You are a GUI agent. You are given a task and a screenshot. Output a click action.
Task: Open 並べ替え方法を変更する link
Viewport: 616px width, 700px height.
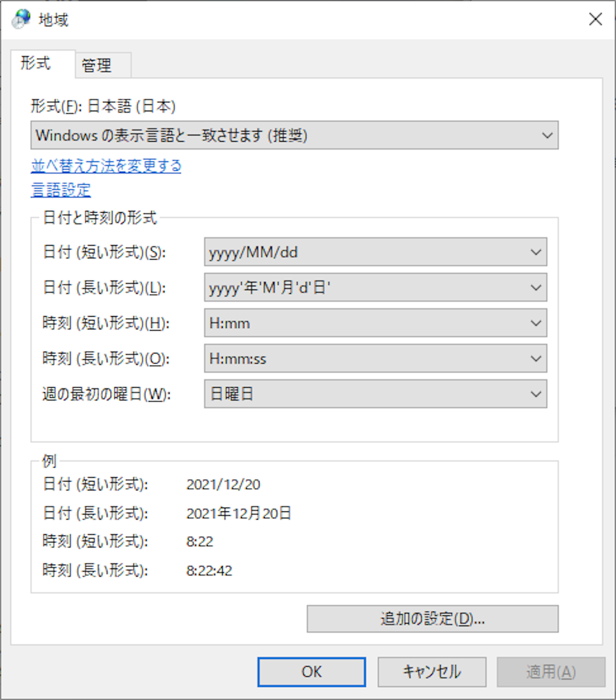click(105, 166)
